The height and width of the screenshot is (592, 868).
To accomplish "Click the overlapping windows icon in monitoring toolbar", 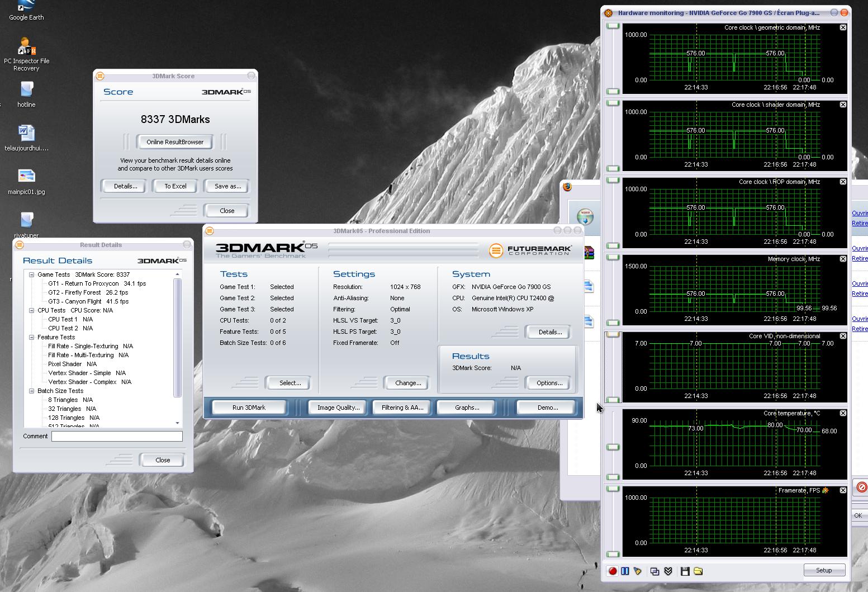I will (654, 571).
